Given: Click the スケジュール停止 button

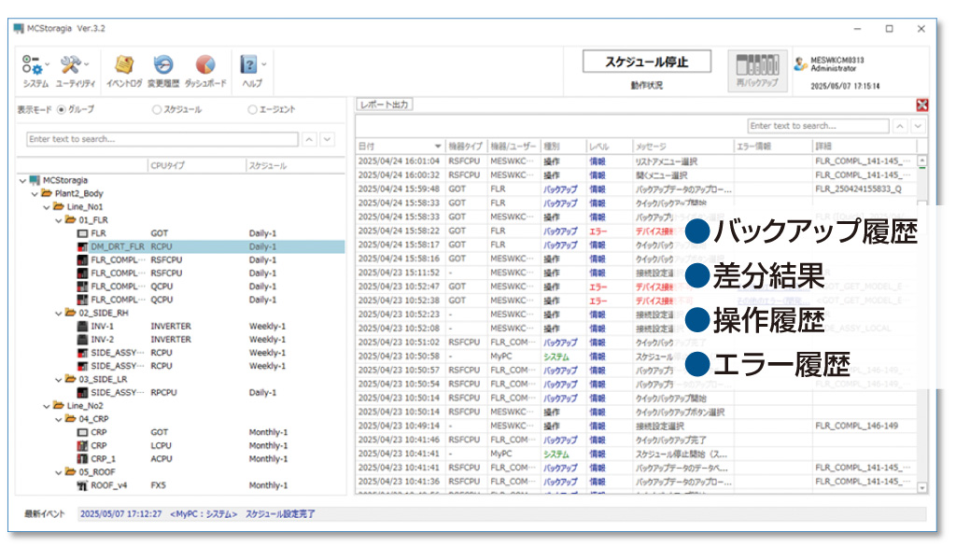Looking at the screenshot, I should (x=646, y=63).
